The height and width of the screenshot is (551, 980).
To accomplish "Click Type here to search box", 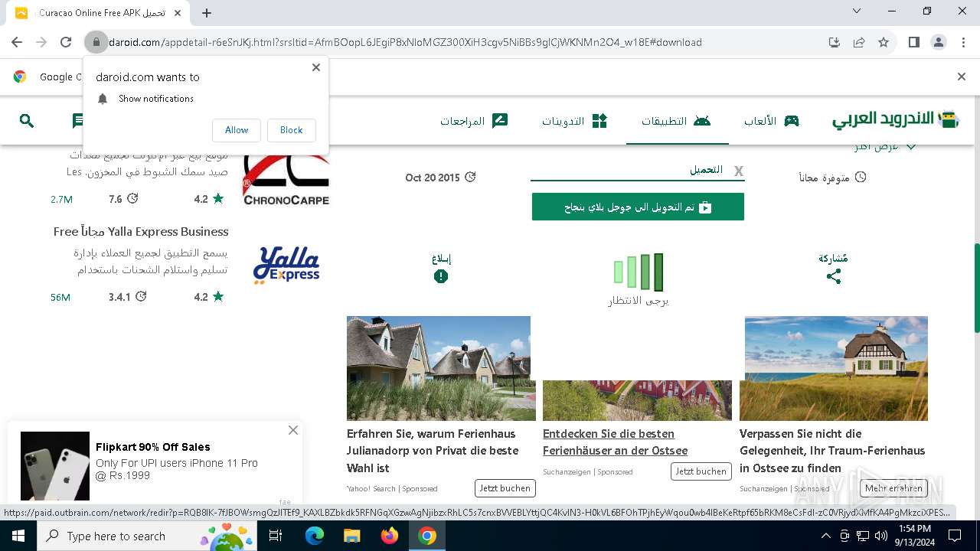I will tap(147, 536).
